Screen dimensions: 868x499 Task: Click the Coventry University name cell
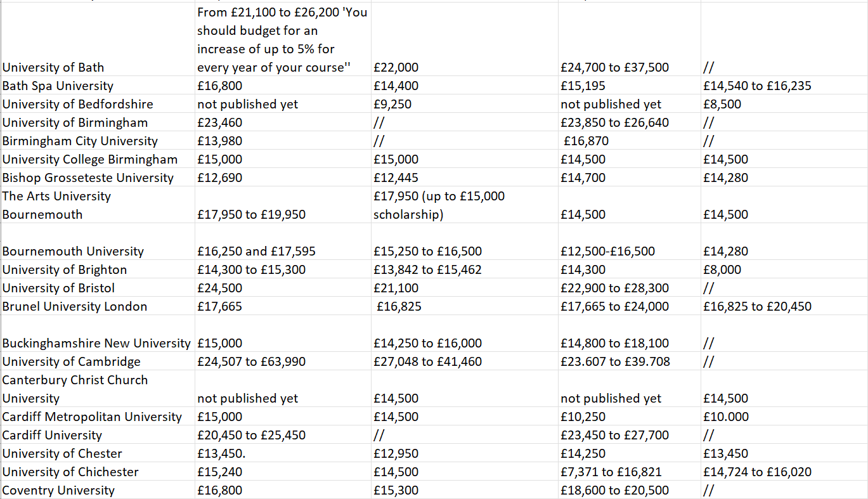point(58,490)
